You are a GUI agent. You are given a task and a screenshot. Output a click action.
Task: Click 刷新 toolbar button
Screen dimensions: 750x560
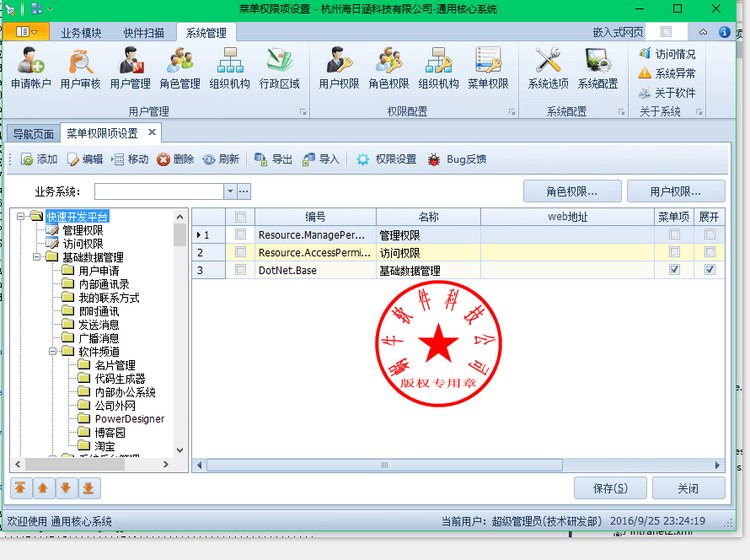pyautogui.click(x=221, y=159)
